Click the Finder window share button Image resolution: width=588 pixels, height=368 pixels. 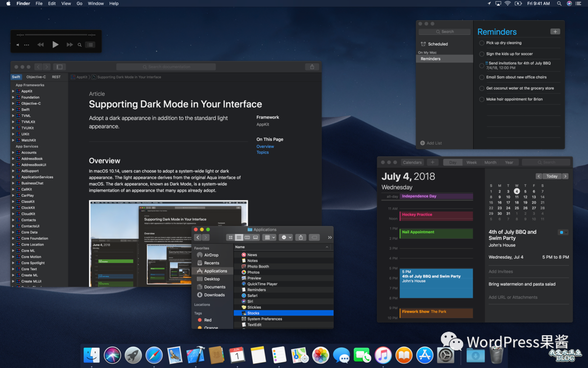[x=301, y=237]
